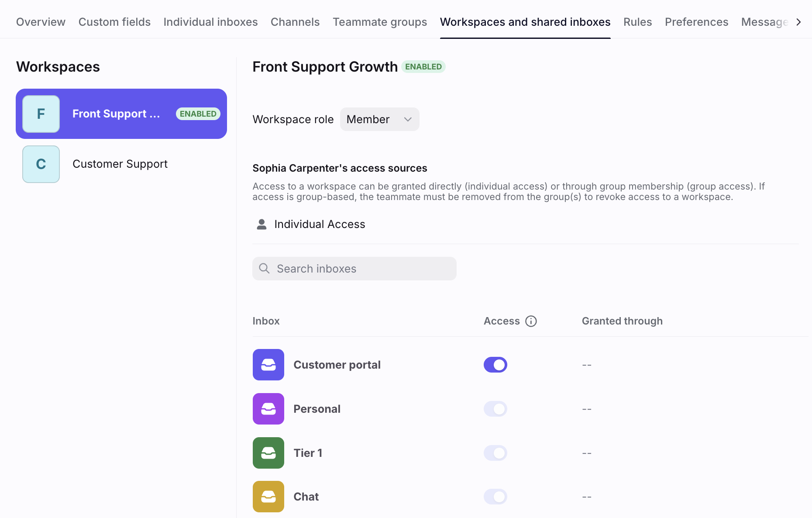Screen dimensions: 812x518
Task: Click the Access info icon
Action: click(531, 321)
